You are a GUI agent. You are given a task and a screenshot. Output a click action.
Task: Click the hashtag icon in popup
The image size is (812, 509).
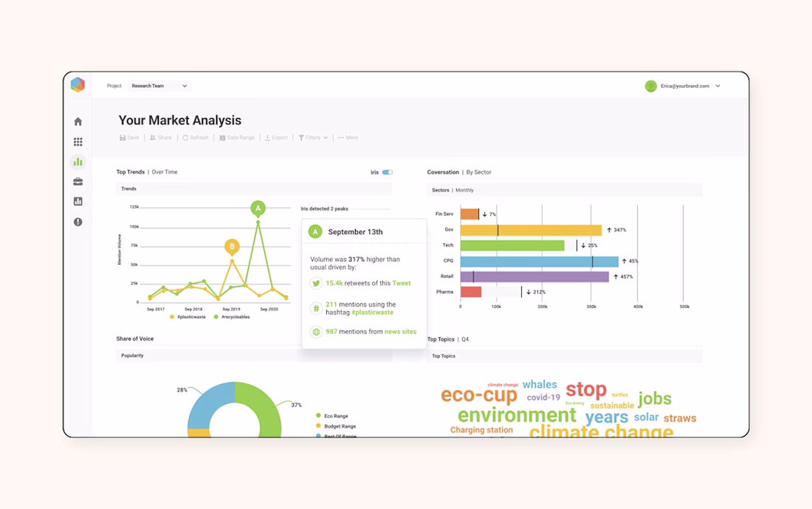[x=316, y=308]
